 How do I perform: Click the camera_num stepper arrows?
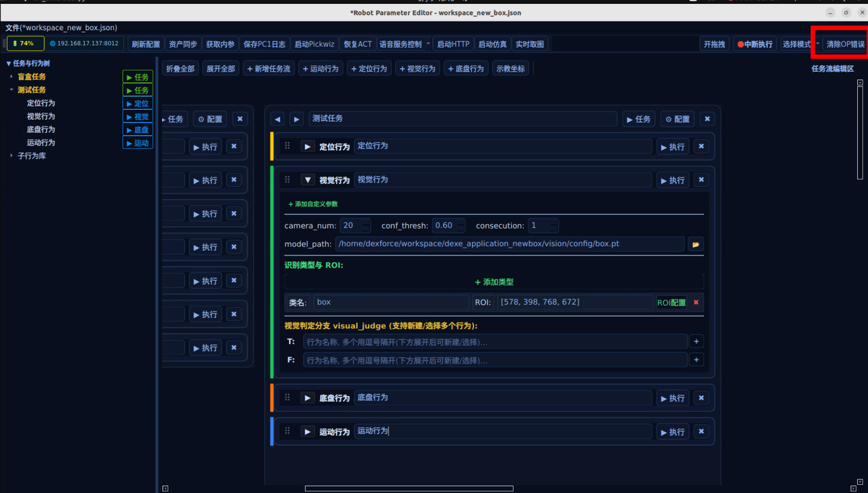tap(366, 225)
